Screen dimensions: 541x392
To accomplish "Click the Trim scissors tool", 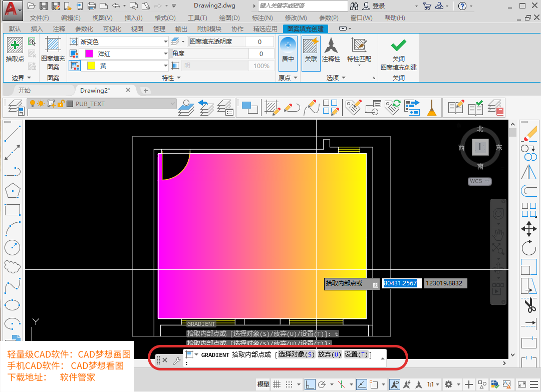I will click(x=529, y=305).
